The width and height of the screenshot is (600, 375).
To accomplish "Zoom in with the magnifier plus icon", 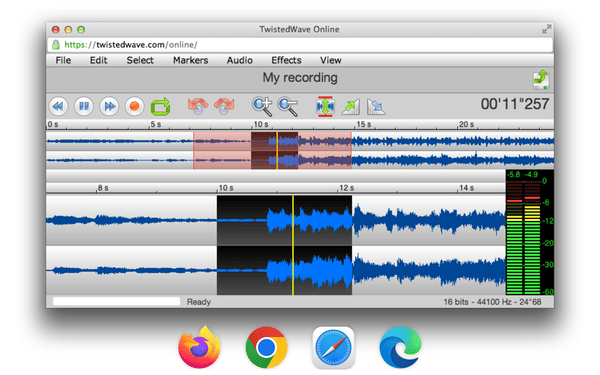I will coord(262,106).
